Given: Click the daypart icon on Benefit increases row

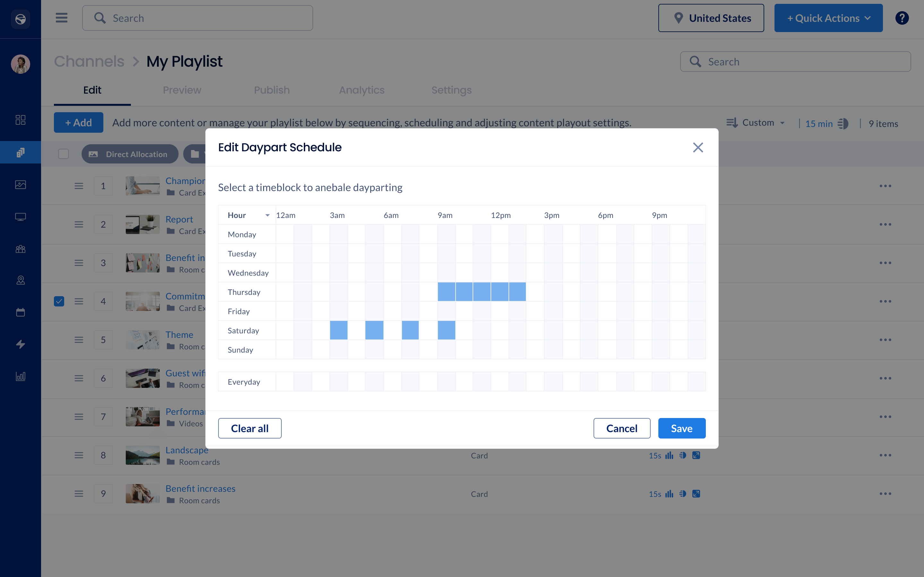Looking at the screenshot, I should coord(683,494).
